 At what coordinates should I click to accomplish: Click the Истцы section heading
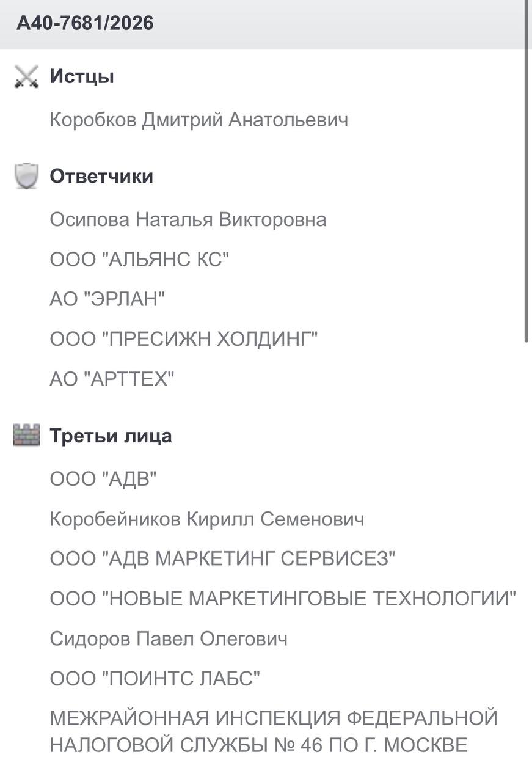coord(82,77)
